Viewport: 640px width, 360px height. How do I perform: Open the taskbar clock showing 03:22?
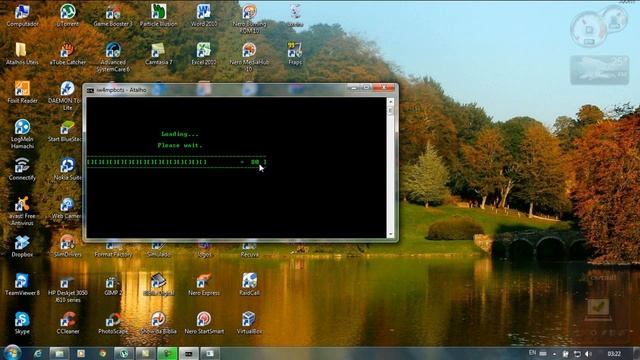[614, 354]
